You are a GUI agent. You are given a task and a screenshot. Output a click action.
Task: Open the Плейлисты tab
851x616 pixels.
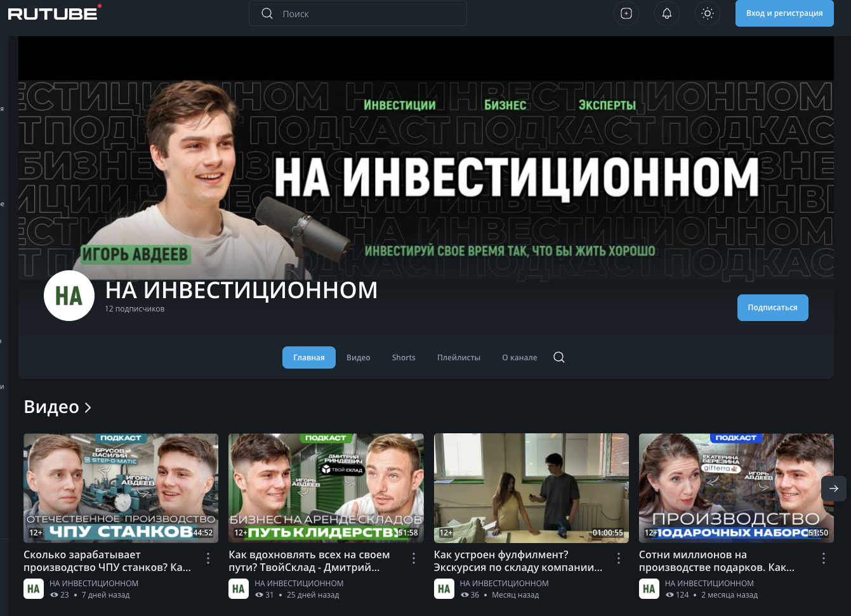[x=459, y=357]
